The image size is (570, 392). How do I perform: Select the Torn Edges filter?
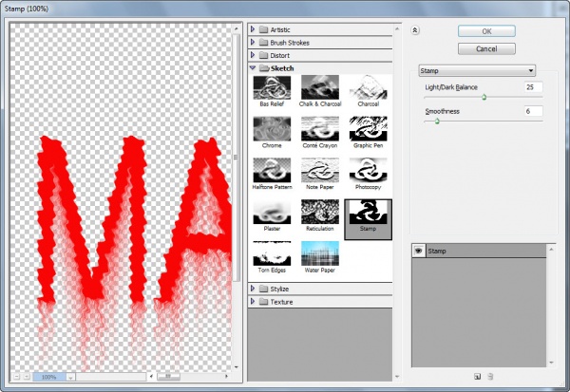pos(272,253)
